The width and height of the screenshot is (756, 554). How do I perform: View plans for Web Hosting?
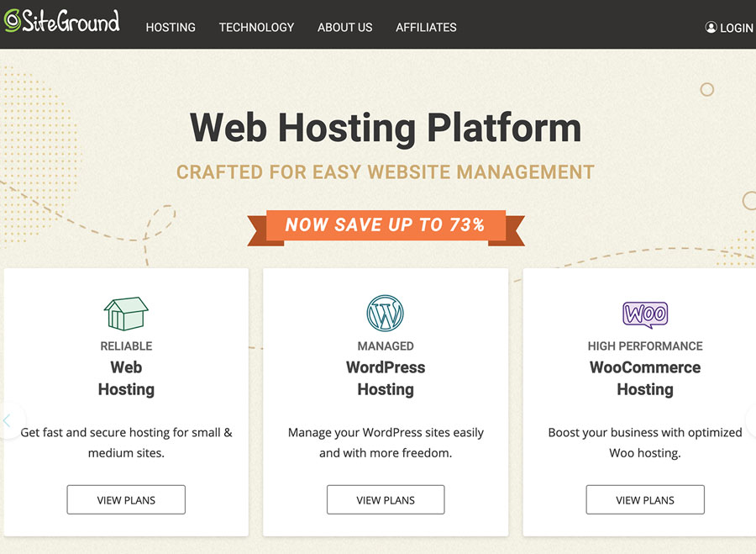126,500
